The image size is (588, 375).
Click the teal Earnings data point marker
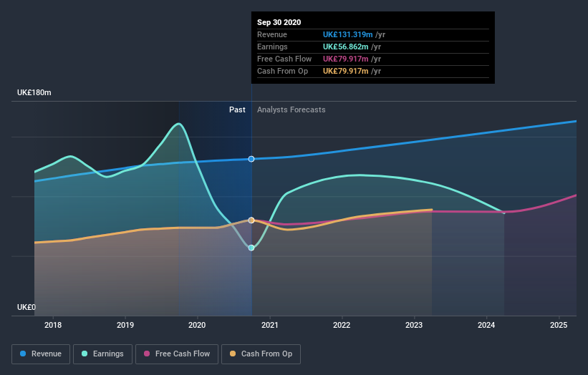point(251,248)
